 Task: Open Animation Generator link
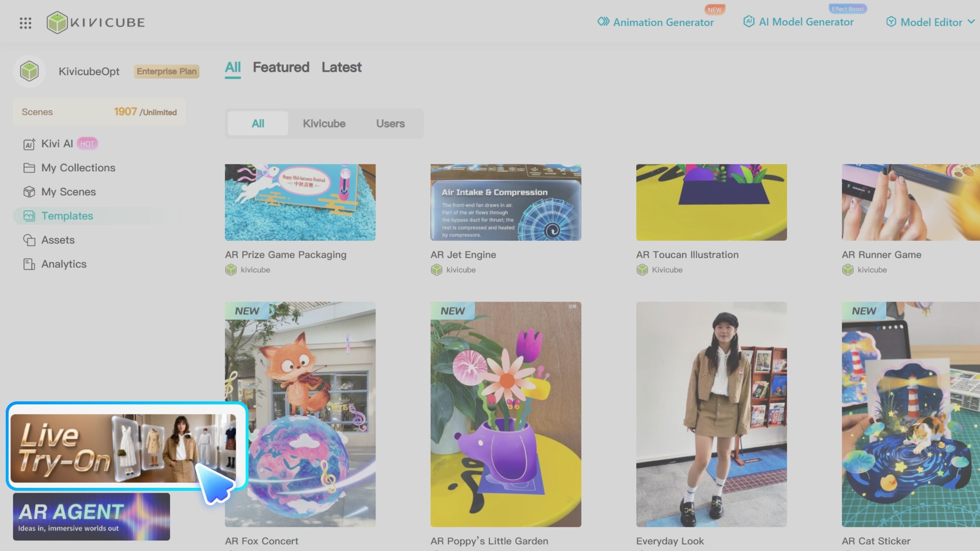[x=663, y=22]
